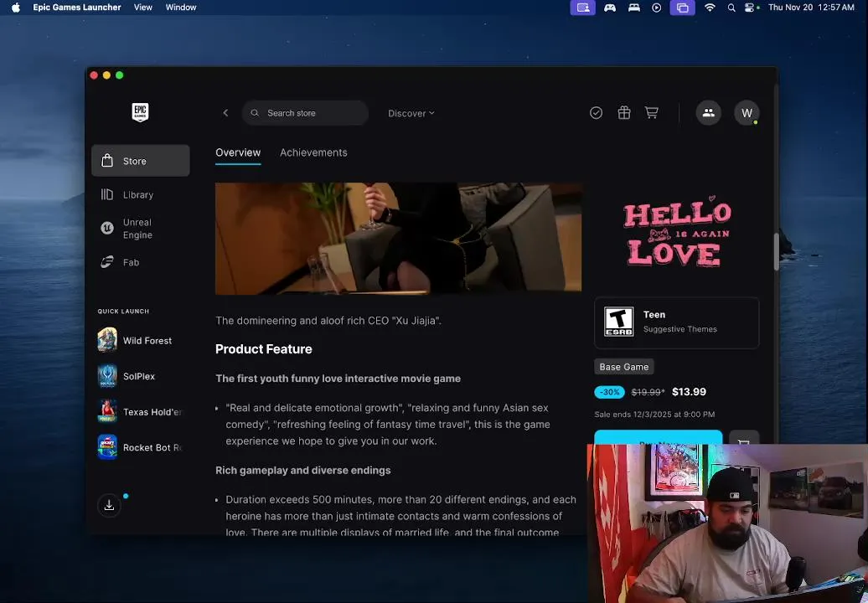Open the Epic Games Launcher menu
Image resolution: width=868 pixels, height=603 pixels.
tap(77, 8)
